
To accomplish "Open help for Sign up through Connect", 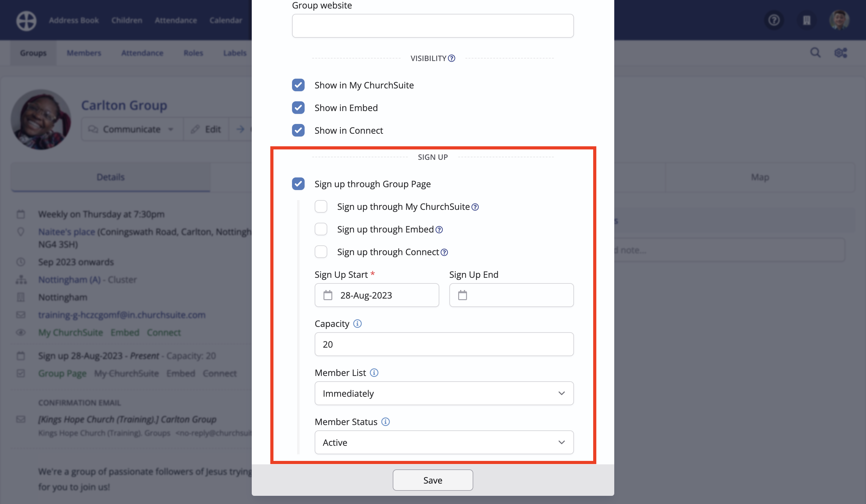I will coord(444,253).
